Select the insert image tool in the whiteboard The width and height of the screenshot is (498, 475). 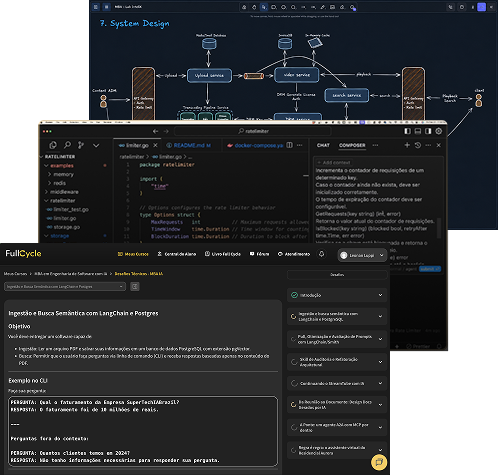[x=332, y=7]
